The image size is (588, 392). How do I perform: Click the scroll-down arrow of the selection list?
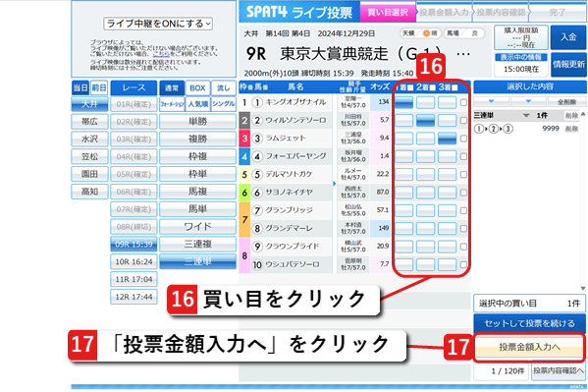click(583, 289)
